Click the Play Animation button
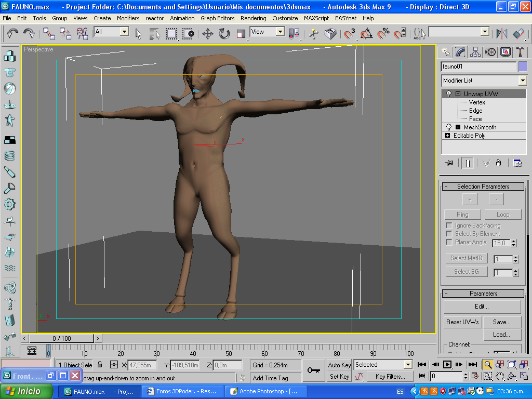532x399 pixels. point(447,364)
